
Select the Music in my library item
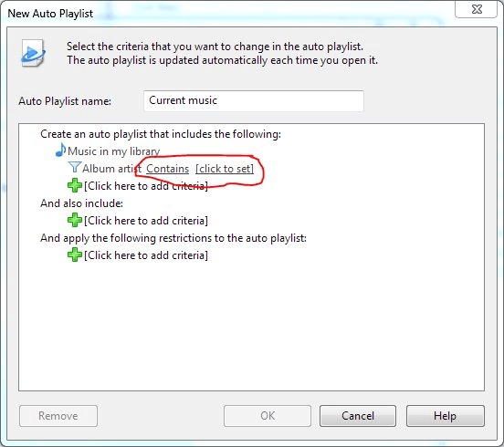(113, 151)
